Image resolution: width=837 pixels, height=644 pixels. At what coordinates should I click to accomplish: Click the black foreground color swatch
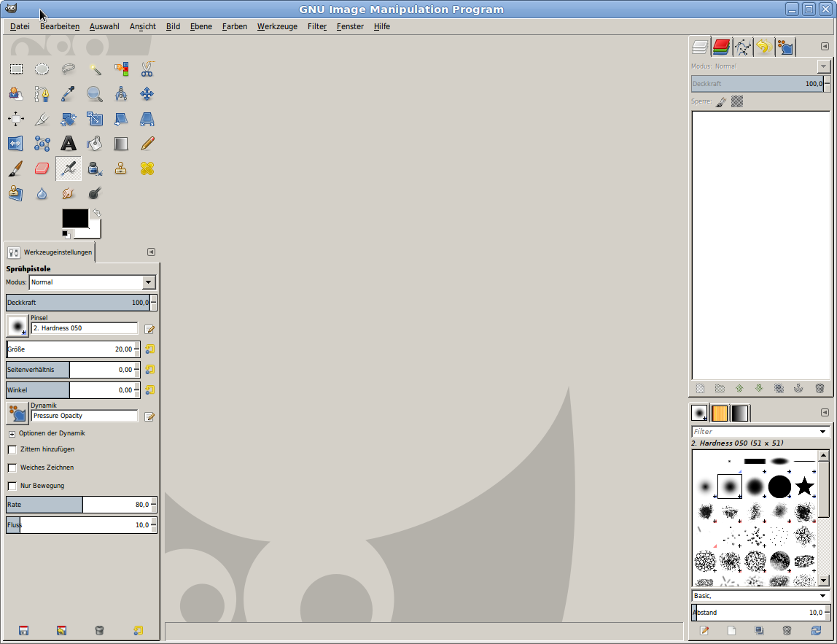(74, 218)
